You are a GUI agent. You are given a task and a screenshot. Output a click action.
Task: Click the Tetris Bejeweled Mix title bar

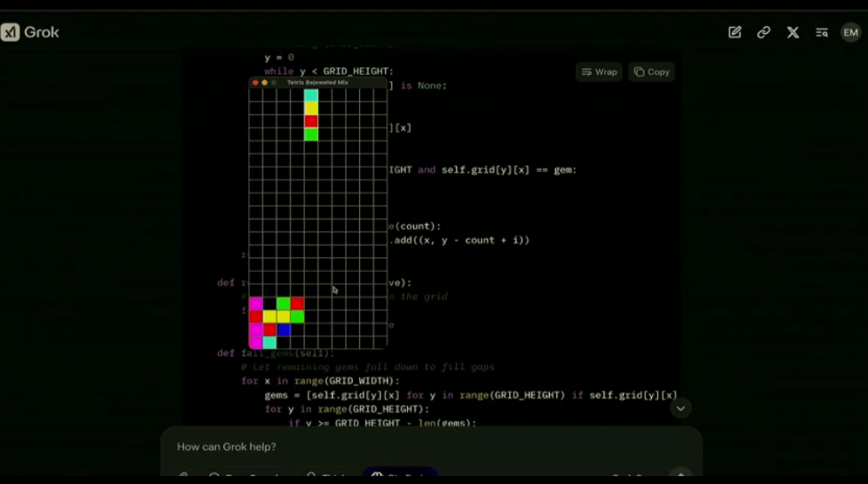tap(317, 83)
